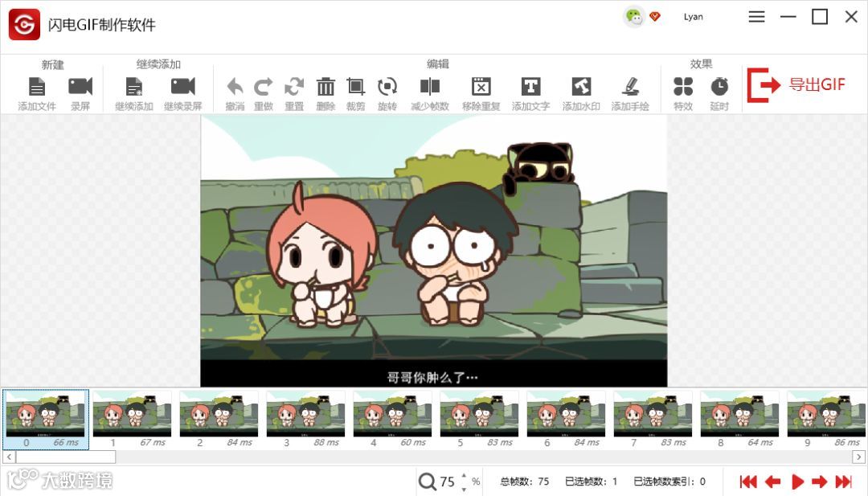Screen dimensions: 868x496
Task: Select frame 6 thumbnail (84 ms)
Action: click(567, 419)
